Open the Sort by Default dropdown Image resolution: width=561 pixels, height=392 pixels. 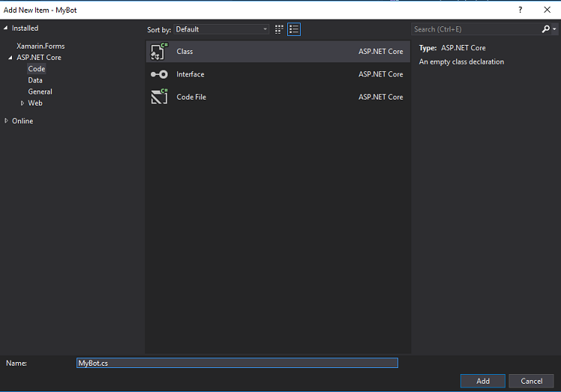(221, 29)
